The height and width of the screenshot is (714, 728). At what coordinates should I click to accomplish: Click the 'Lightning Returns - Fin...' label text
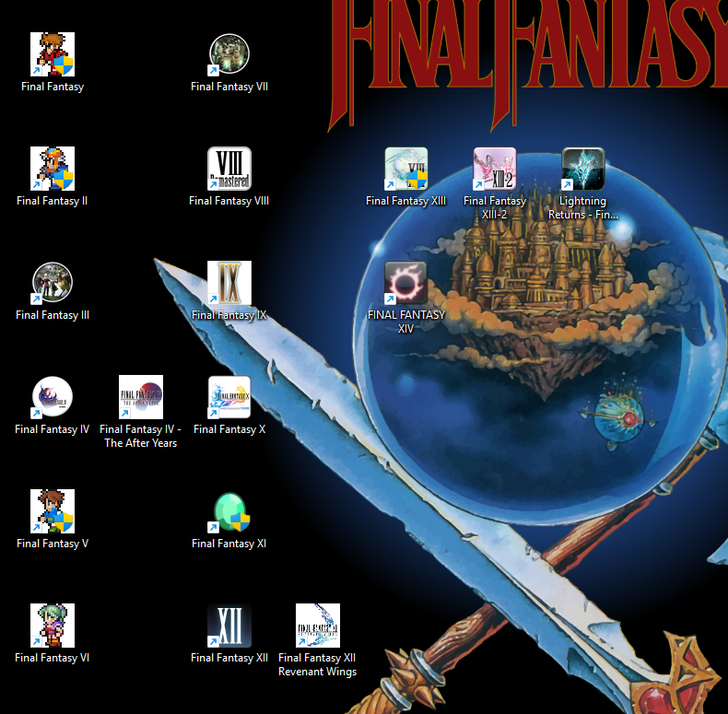click(x=583, y=208)
